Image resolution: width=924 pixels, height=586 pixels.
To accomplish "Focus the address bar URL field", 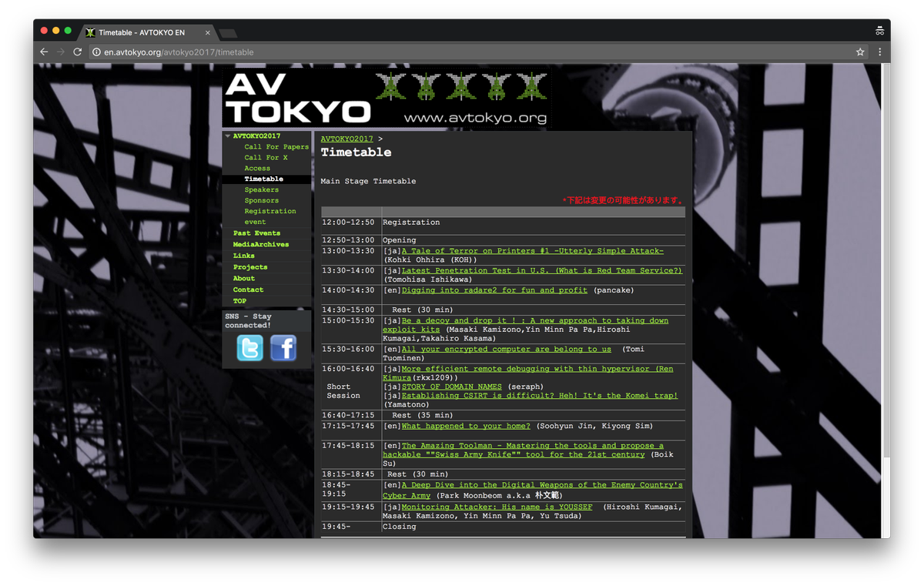I will point(470,52).
